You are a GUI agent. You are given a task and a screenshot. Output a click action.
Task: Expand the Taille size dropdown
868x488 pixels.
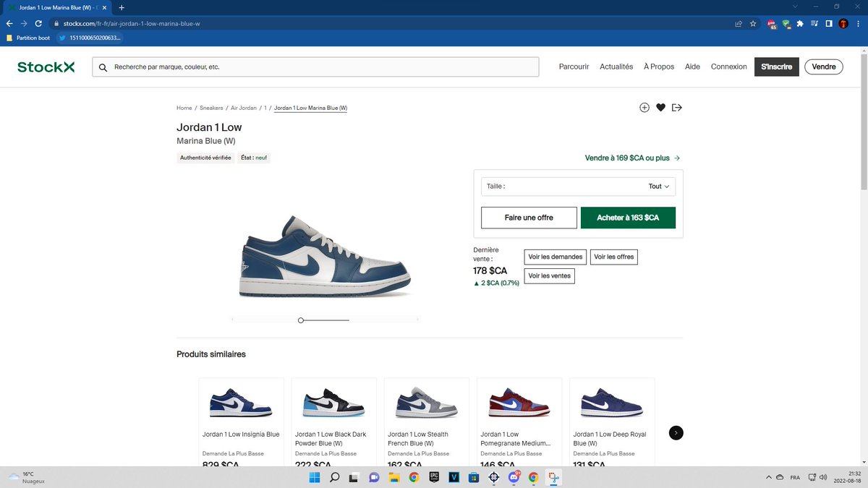[578, 186]
